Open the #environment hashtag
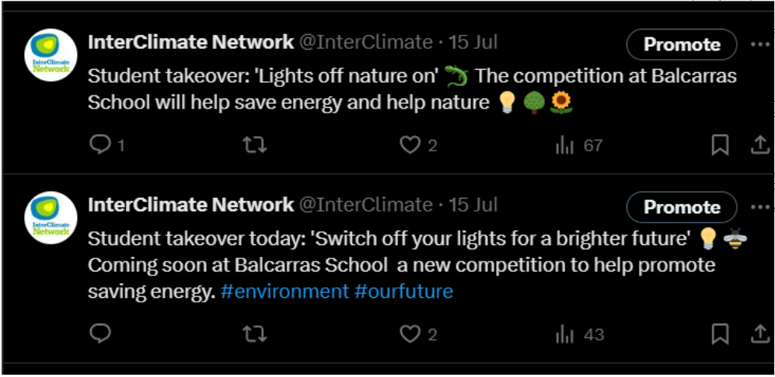The width and height of the screenshot is (775, 377). pos(285,292)
